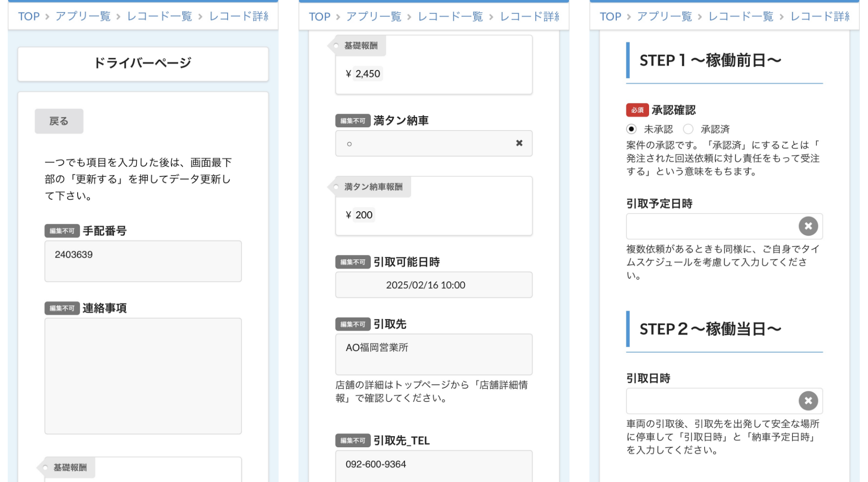Image resolution: width=868 pixels, height=482 pixels.
Task: Click the 引取先 field showing AO福岡営業所
Action: click(433, 354)
